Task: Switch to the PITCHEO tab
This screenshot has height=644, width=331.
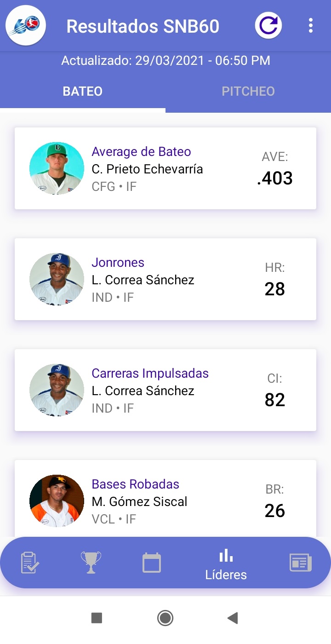Action: click(248, 91)
